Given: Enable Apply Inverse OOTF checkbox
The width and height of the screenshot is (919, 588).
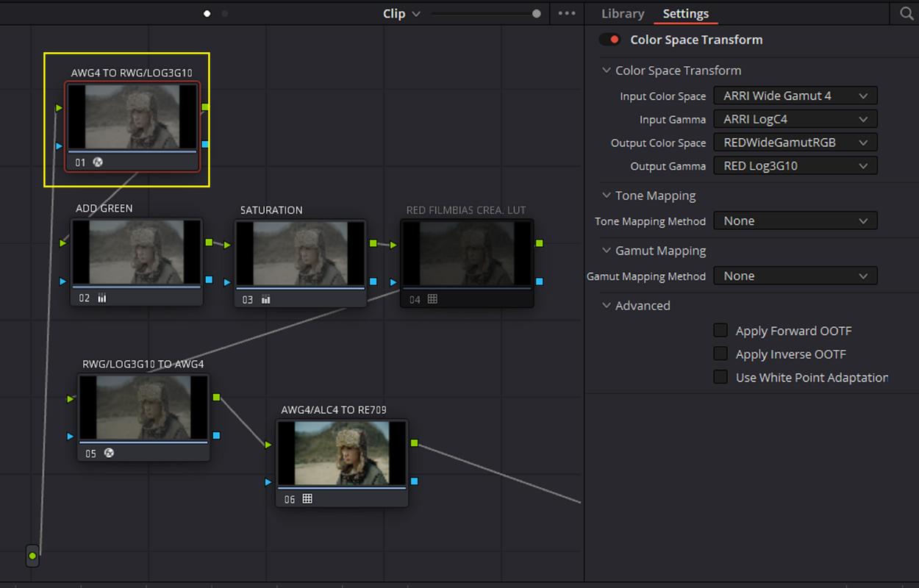Looking at the screenshot, I should (720, 354).
